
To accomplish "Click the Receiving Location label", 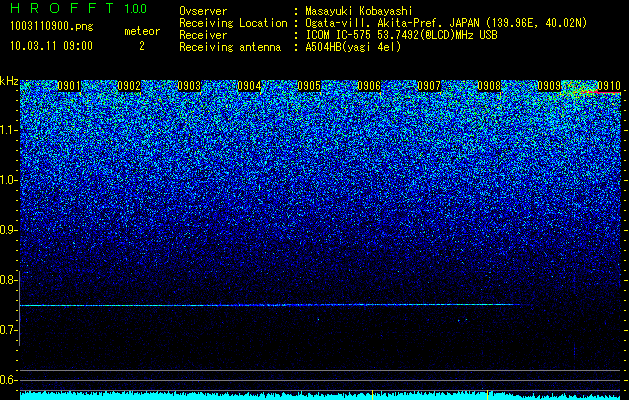I will pyautogui.click(x=233, y=24).
